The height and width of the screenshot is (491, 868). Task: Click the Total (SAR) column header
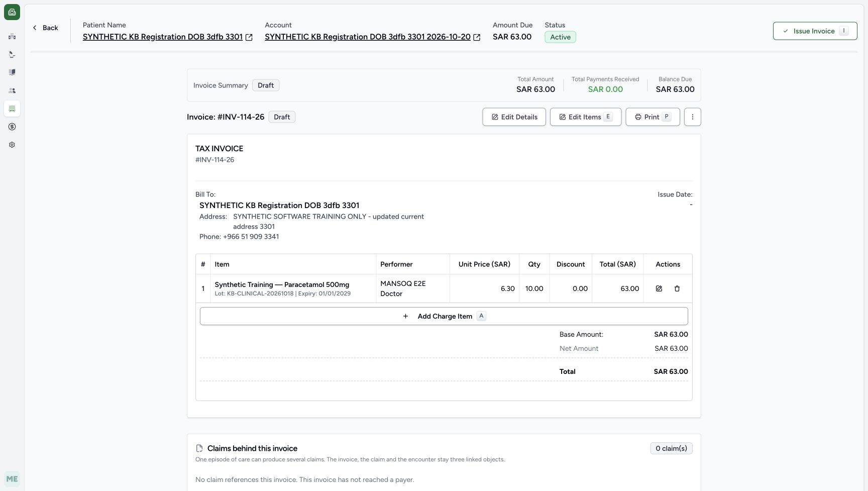(617, 264)
